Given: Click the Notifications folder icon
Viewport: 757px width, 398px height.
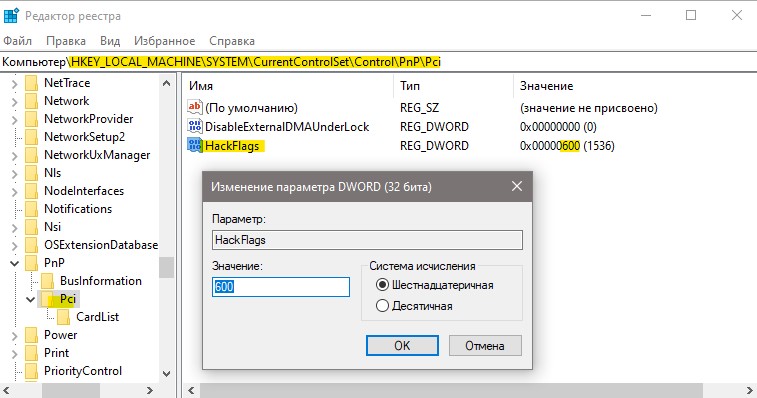Looking at the screenshot, I should [31, 209].
